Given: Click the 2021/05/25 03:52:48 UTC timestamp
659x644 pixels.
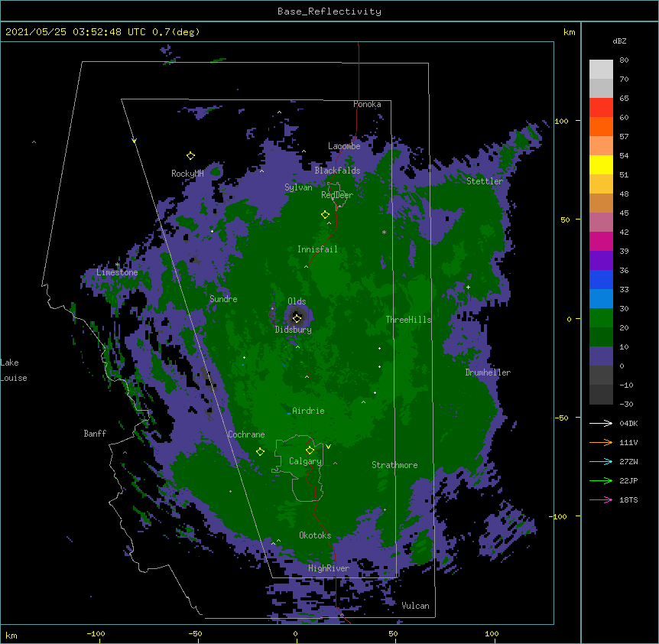Looking at the screenshot, I should coord(76,32).
